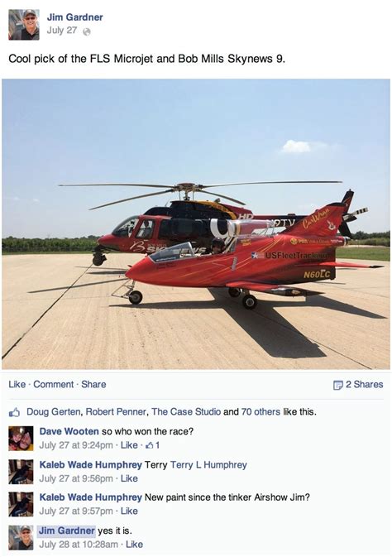Open Kaleb's avatar on the 9:57pm comment
Viewport: 392px width, 557px height.
(21, 504)
